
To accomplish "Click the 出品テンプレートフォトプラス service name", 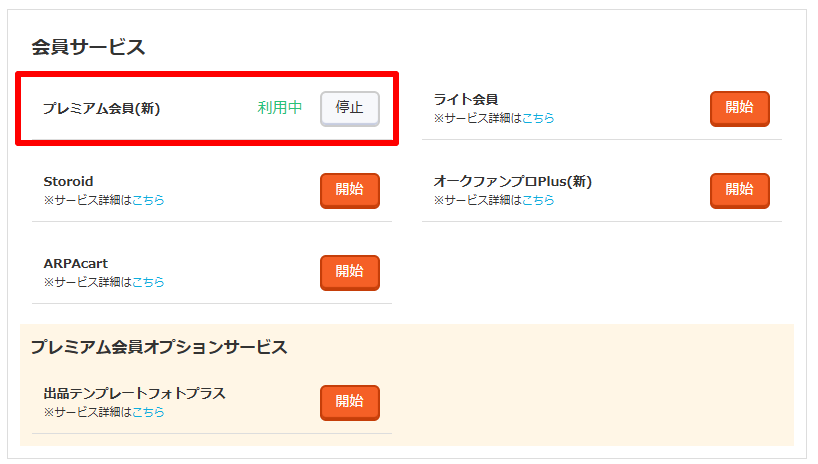I will (134, 393).
